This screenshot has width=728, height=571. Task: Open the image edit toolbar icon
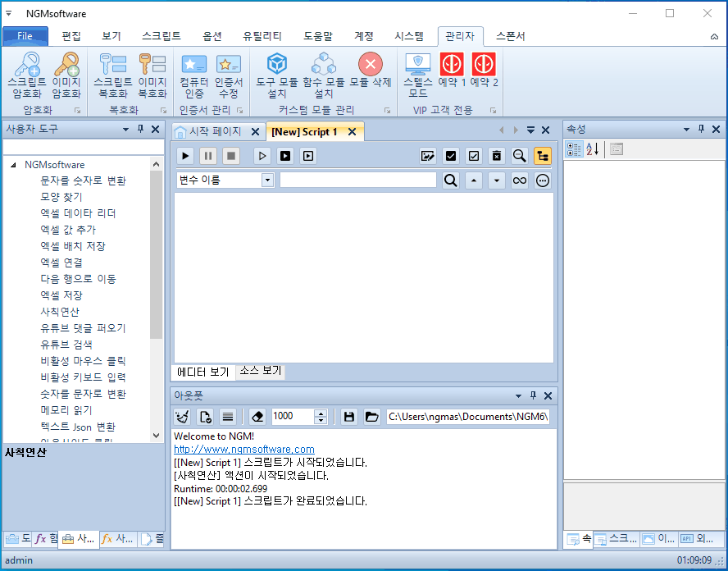click(428, 156)
